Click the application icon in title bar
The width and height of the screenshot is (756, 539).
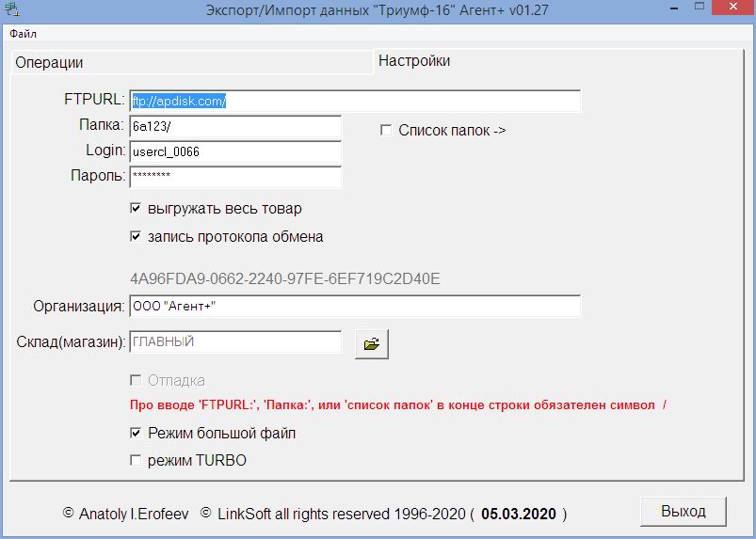click(x=12, y=8)
